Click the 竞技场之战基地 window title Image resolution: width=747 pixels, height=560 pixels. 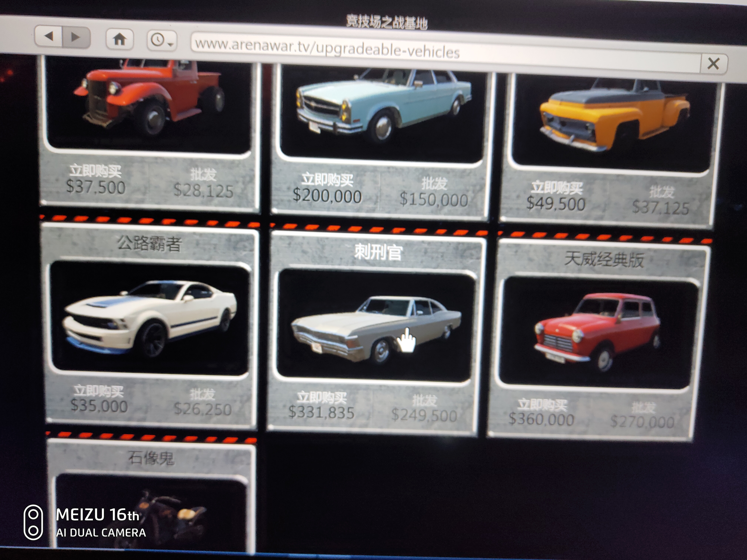coord(387,23)
